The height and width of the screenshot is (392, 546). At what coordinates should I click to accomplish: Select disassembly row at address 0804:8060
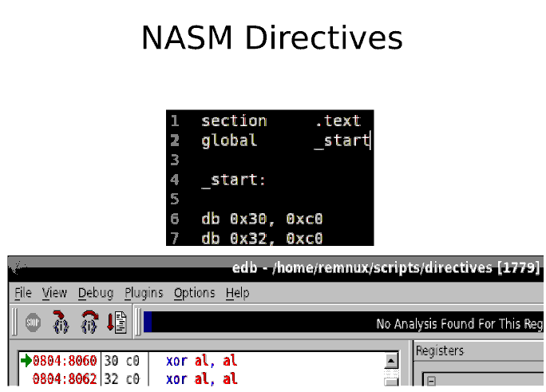pyautogui.click(x=202, y=361)
